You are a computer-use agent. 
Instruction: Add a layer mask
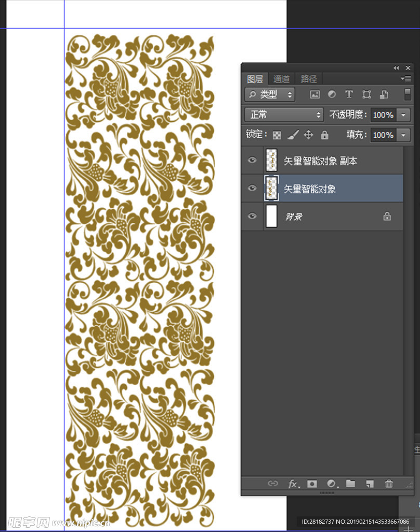tap(312, 484)
